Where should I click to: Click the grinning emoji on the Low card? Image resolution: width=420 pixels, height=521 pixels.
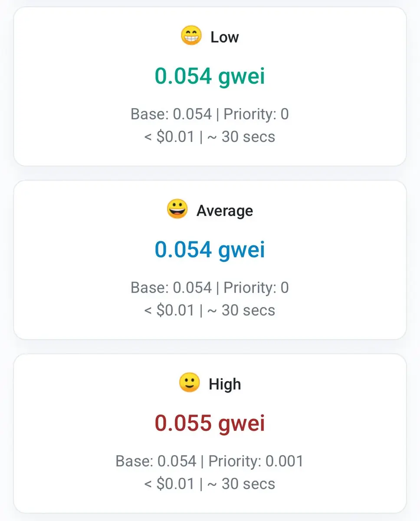[x=191, y=36]
